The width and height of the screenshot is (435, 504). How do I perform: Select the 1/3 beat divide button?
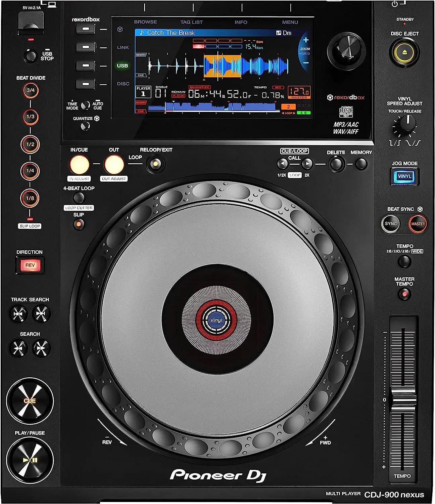(x=31, y=117)
